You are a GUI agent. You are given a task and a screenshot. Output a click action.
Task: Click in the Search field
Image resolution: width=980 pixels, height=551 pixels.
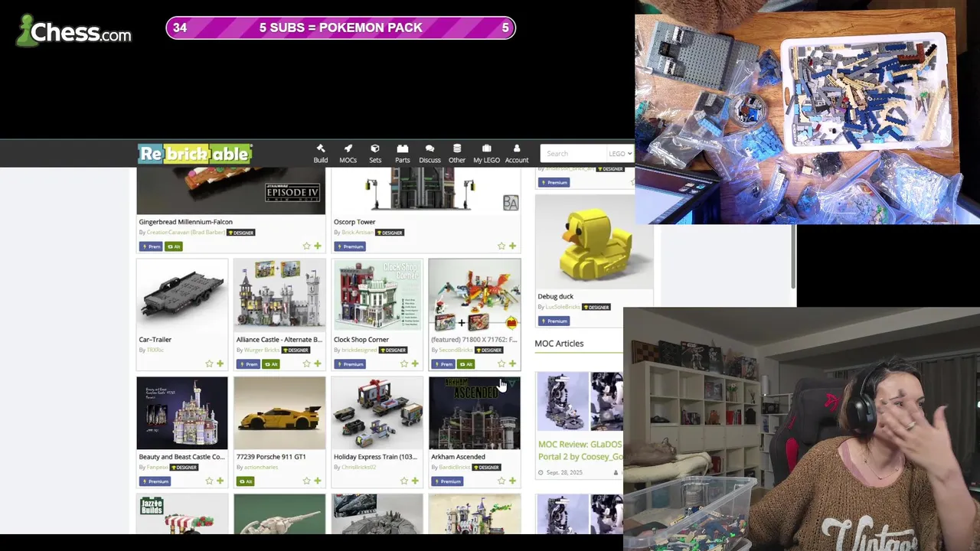pyautogui.click(x=573, y=154)
